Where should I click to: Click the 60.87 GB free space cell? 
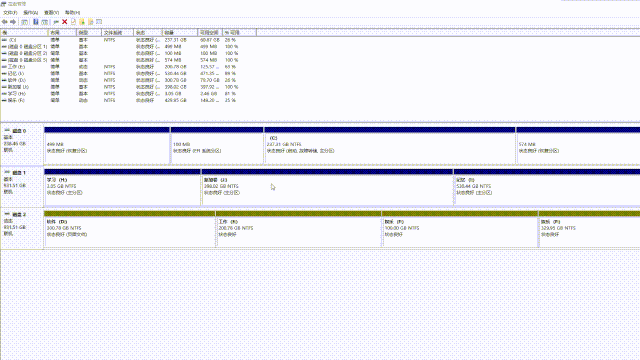pos(210,40)
